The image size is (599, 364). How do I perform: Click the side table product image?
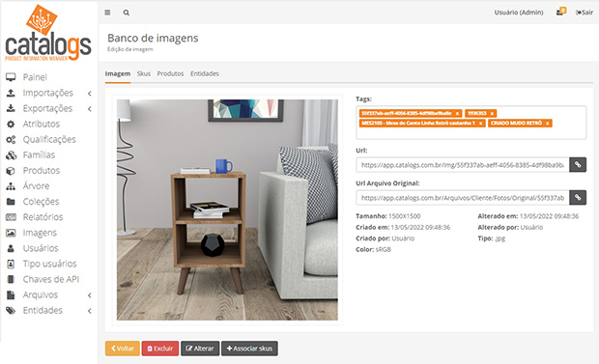227,210
